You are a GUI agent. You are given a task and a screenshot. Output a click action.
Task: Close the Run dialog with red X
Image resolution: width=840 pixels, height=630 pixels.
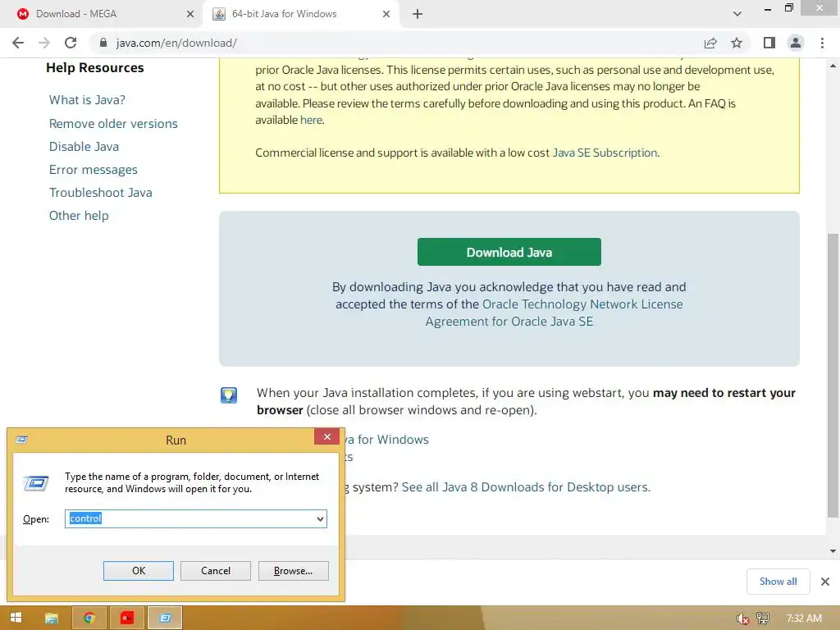[326, 436]
